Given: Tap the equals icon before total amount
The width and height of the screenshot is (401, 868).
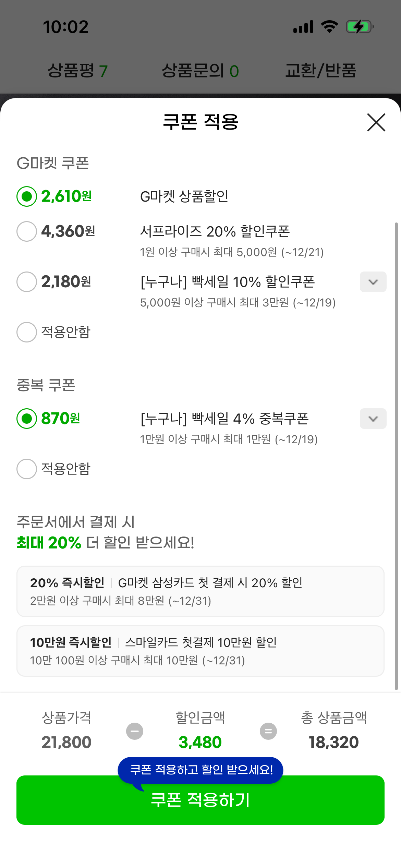Looking at the screenshot, I should 268,731.
